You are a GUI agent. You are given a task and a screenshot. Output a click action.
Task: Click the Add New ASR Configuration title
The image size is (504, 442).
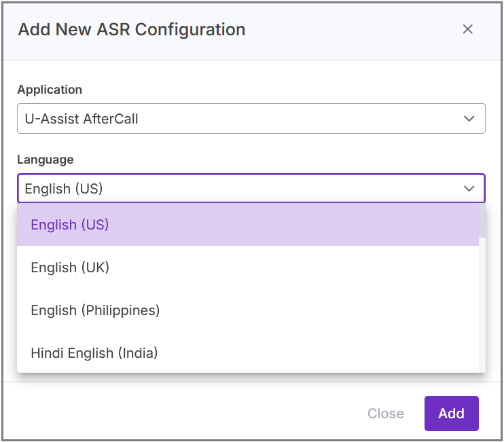tap(132, 29)
